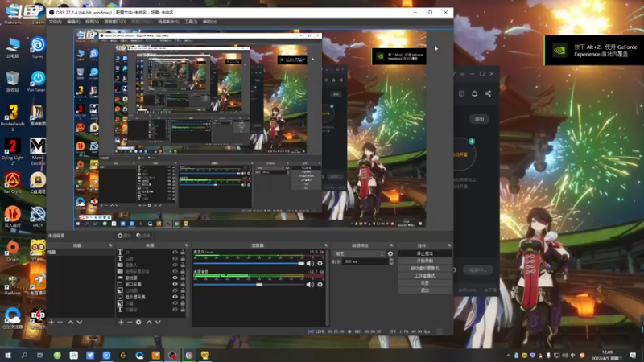
Task: Open hamburger menu in right-side window
Action: [462, 74]
